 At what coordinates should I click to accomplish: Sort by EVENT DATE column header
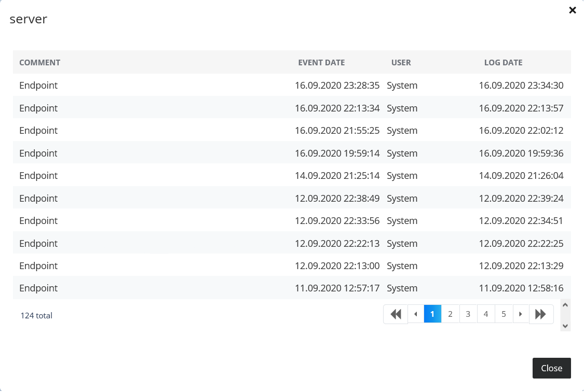[x=321, y=63]
